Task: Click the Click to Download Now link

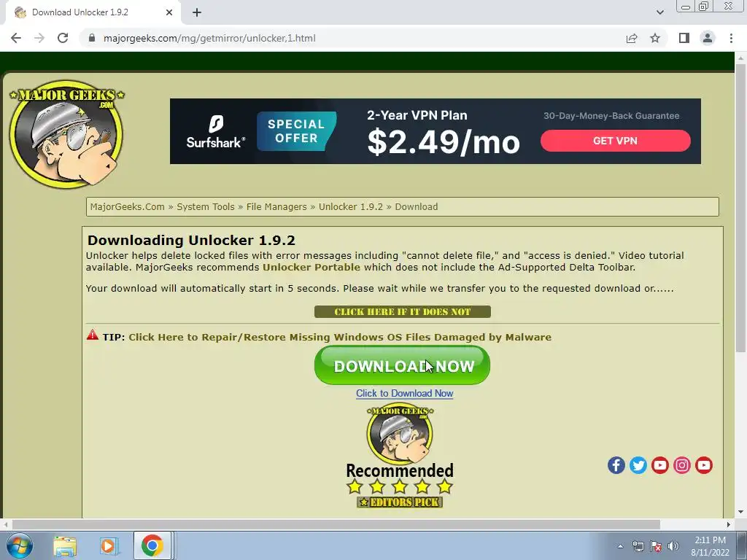Action: coord(404,393)
